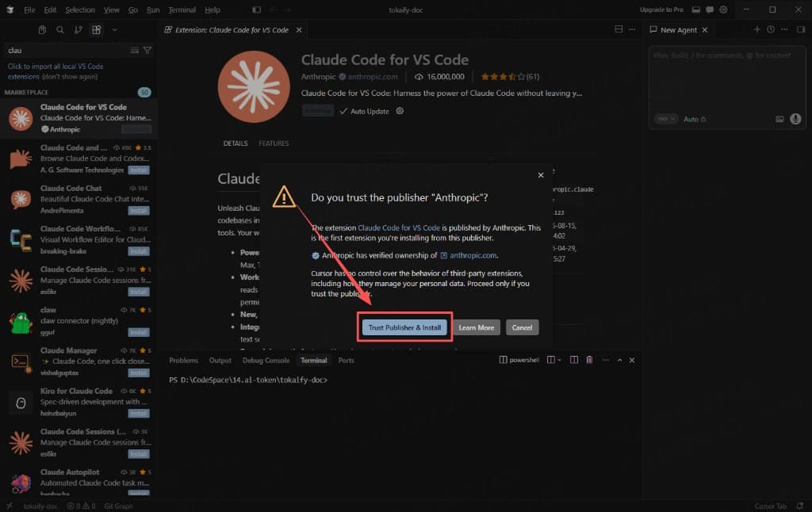Open the extensions filter funnel icon
This screenshot has width=812, height=512.
(x=147, y=50)
